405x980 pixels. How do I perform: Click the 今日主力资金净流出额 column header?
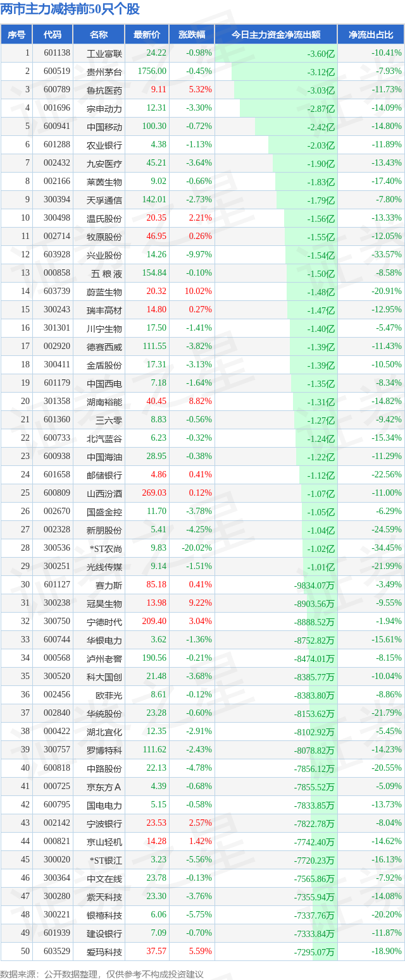[x=276, y=35]
